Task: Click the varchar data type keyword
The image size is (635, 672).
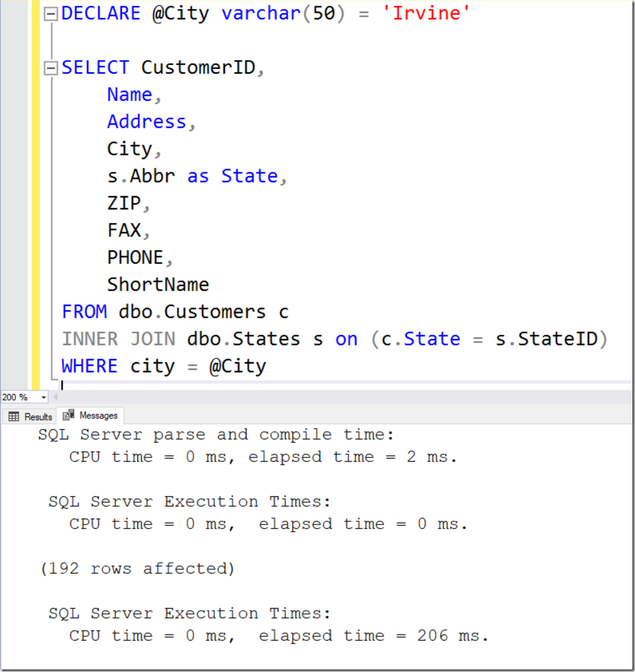Action: click(x=261, y=13)
